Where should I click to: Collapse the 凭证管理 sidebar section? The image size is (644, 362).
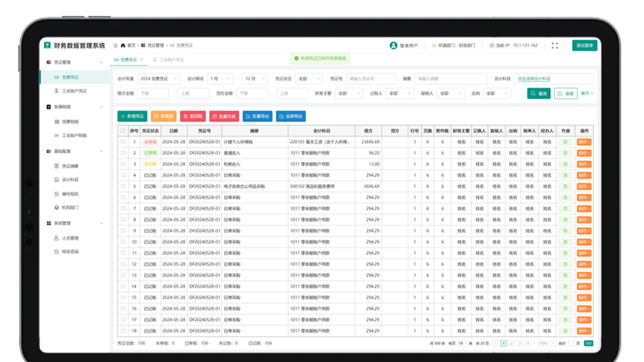102,63
